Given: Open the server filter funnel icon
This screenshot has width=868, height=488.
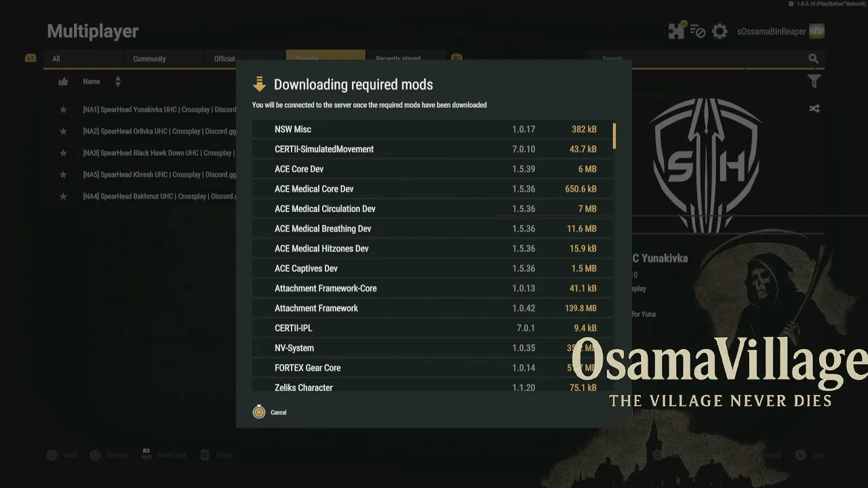Looking at the screenshot, I should pos(814,81).
